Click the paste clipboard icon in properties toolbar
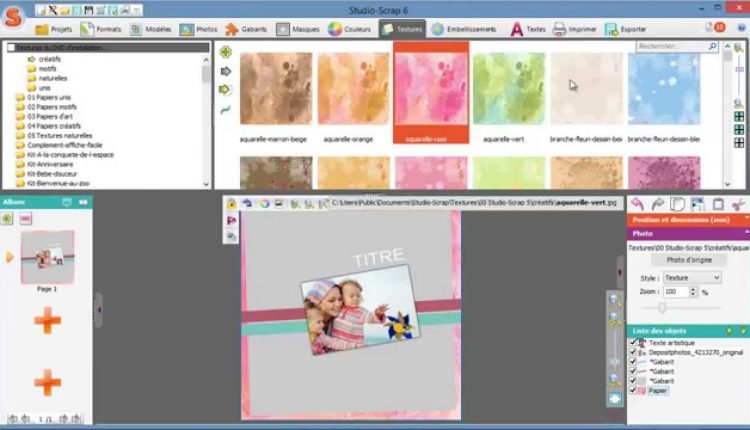 (718, 204)
